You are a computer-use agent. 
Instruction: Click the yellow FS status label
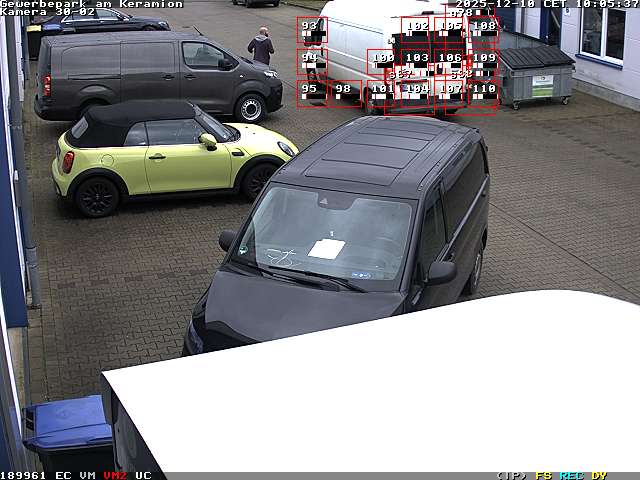pos(543,475)
